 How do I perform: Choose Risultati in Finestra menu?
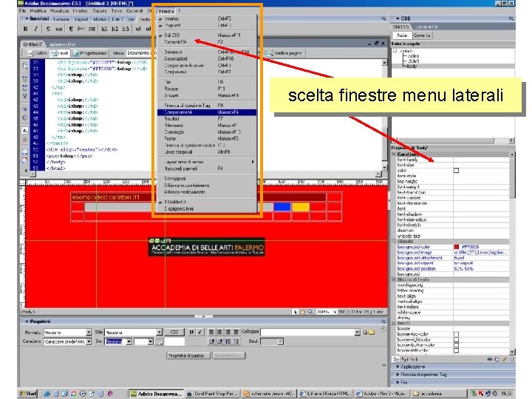207,119
